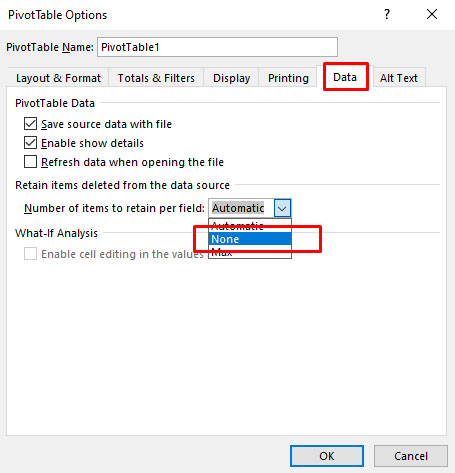Switch to the Alt Text tab

[399, 78]
